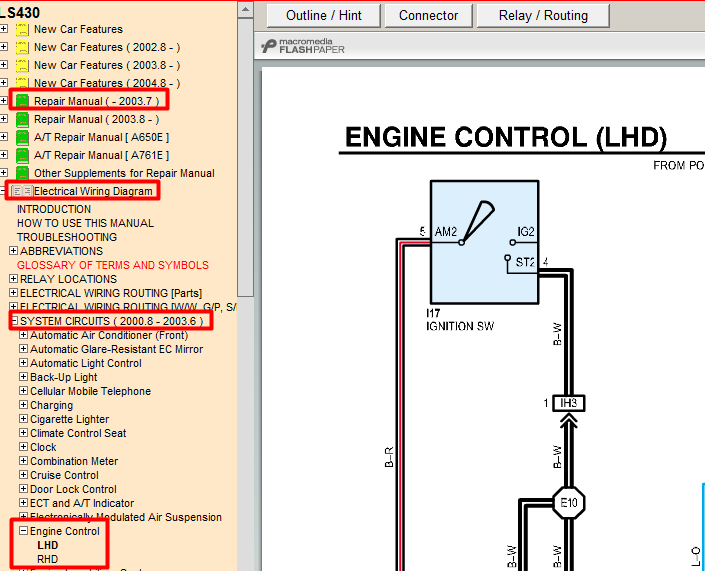The image size is (705, 571).
Task: Select Cellular Mobile Telephone item
Action: (x=90, y=391)
